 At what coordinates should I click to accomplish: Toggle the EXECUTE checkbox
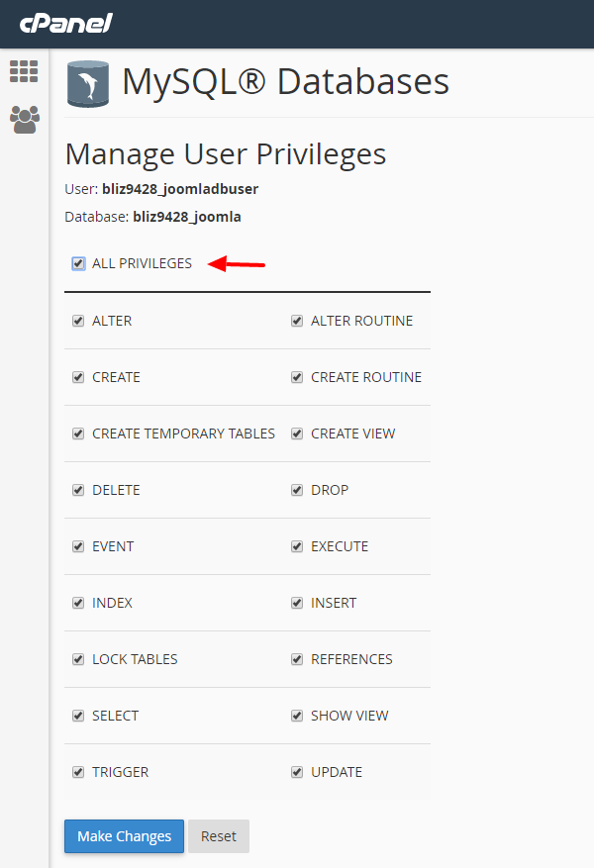(297, 547)
